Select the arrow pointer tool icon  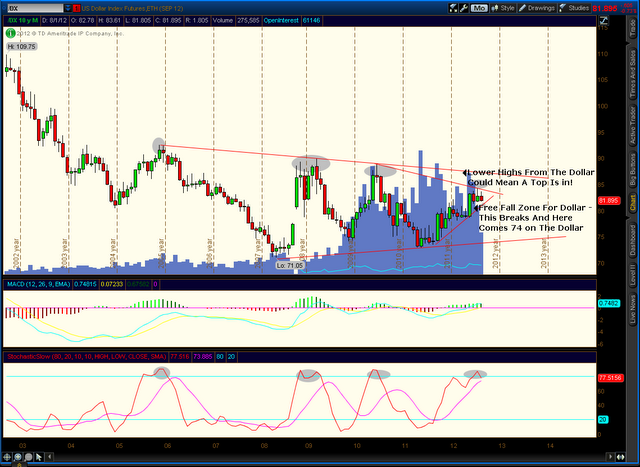39,457
